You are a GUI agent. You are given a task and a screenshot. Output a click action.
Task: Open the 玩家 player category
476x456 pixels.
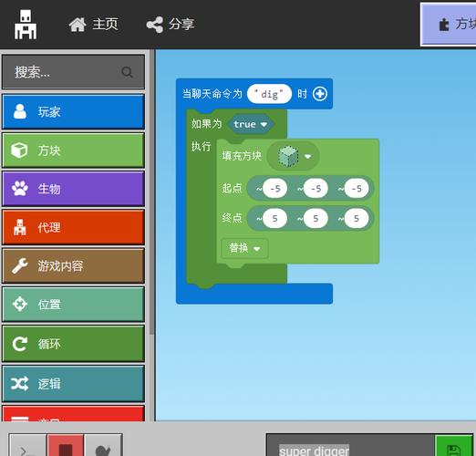(73, 111)
